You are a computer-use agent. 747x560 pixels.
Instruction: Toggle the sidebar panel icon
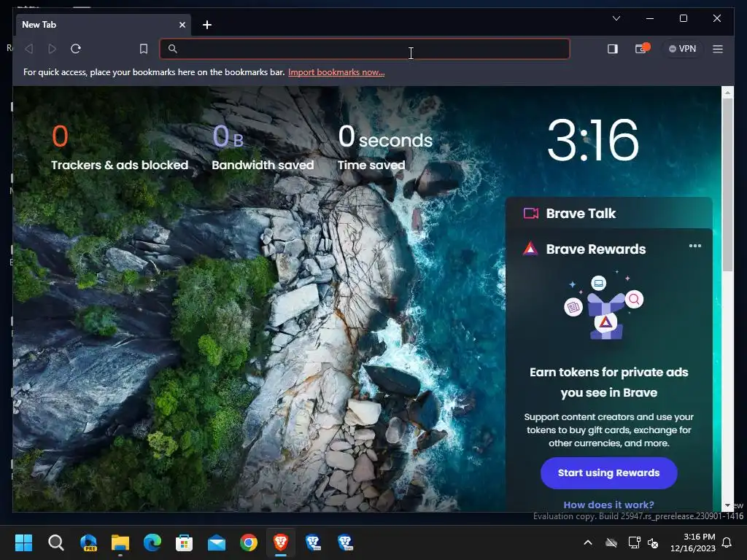[x=613, y=49]
